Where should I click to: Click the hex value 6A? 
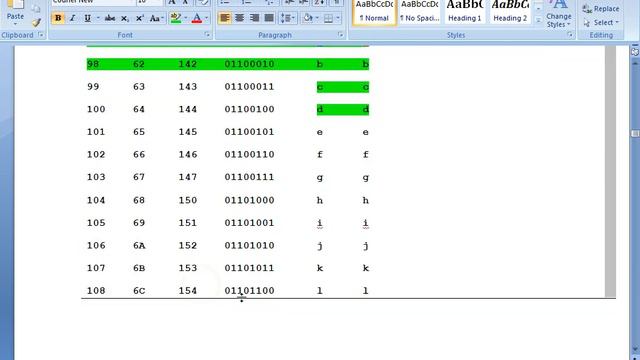tap(139, 245)
